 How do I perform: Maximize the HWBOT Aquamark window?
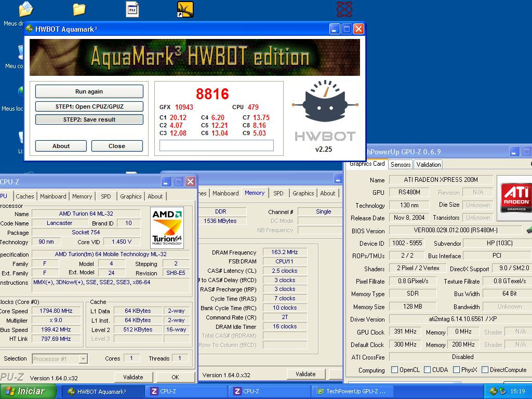tap(347, 29)
